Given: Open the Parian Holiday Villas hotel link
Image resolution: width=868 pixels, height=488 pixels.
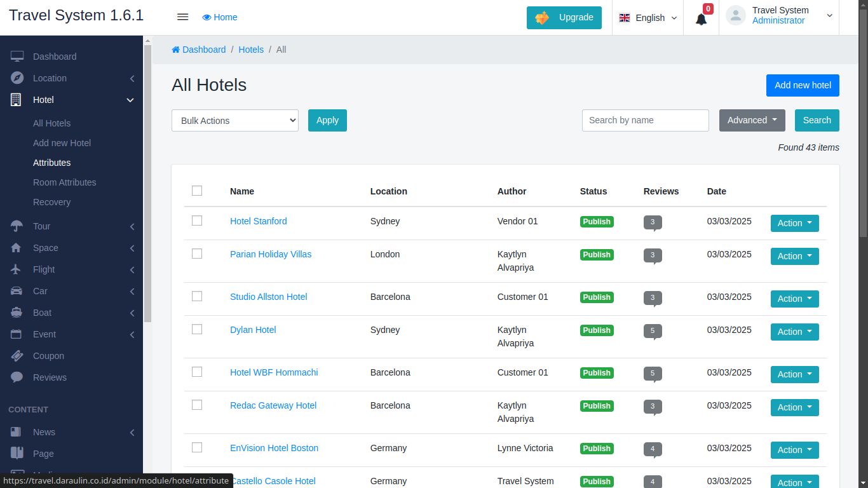Looking at the screenshot, I should [271, 254].
